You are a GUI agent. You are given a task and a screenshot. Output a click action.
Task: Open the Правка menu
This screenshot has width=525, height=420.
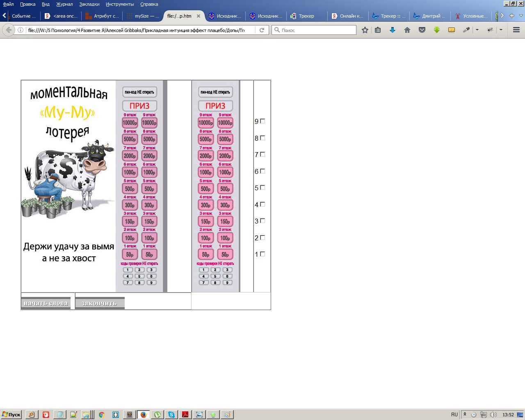point(27,4)
